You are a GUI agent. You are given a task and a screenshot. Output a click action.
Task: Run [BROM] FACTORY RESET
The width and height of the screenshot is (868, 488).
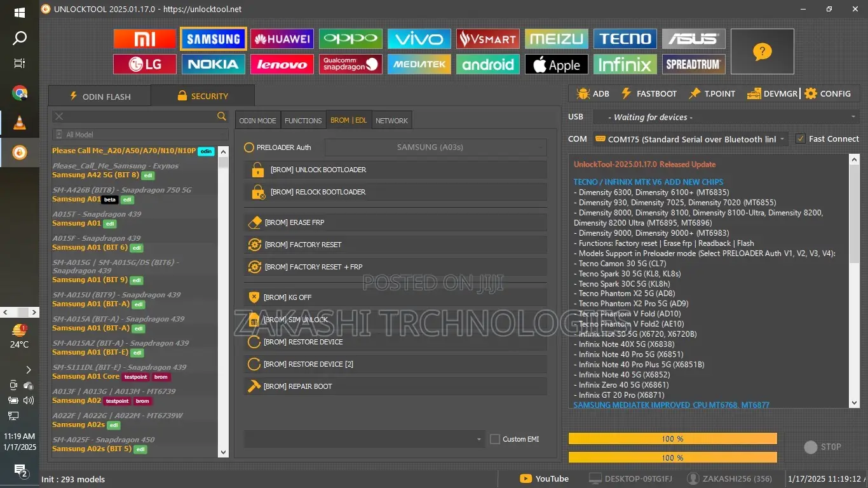point(395,245)
